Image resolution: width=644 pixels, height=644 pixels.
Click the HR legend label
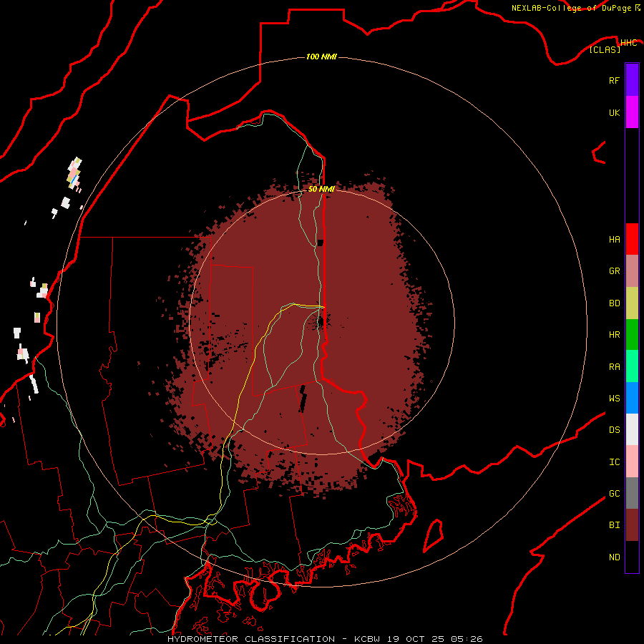pos(614,335)
